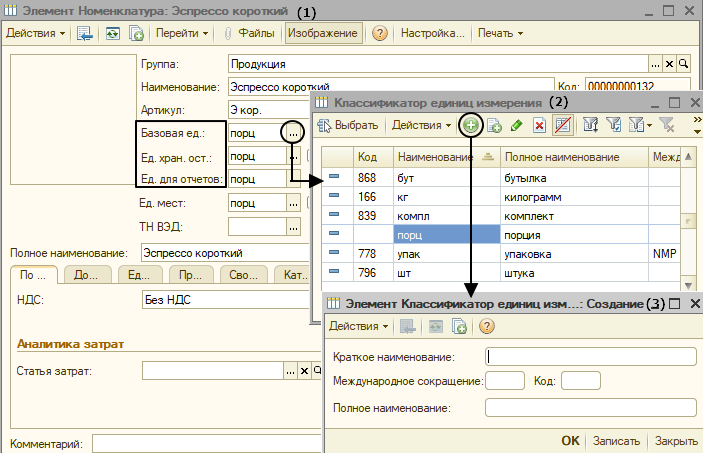Sort by Полное наименование column header
Image resolution: width=703 pixels, height=453 pixels.
[574, 157]
